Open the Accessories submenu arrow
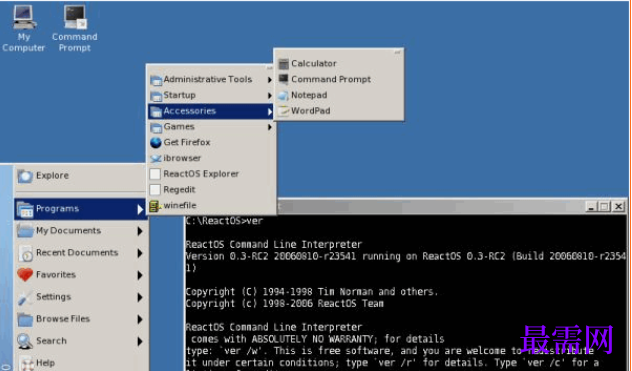The width and height of the screenshot is (632, 371). [270, 112]
